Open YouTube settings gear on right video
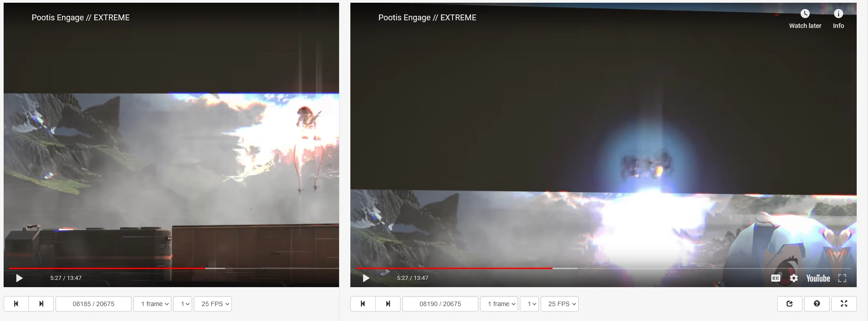Screen dimensions: 868x321 (794, 278)
